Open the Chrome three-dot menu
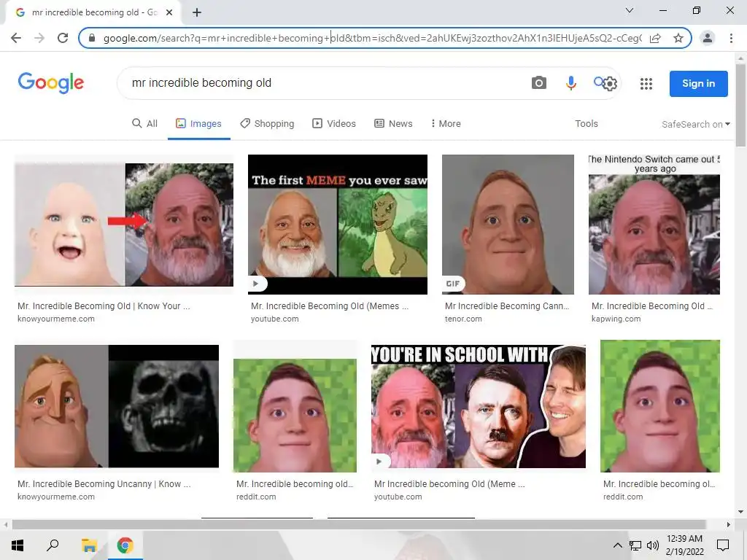Image resolution: width=747 pixels, height=560 pixels. click(x=731, y=38)
